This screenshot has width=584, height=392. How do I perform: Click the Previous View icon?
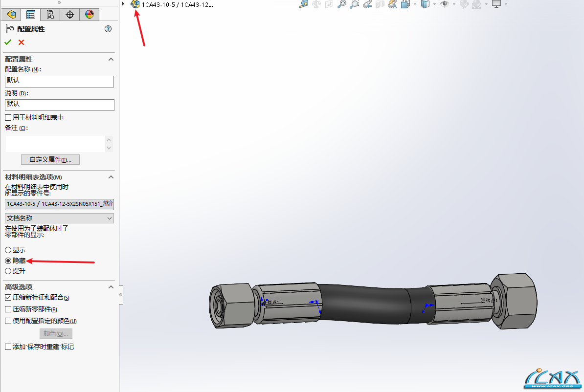(x=367, y=4)
